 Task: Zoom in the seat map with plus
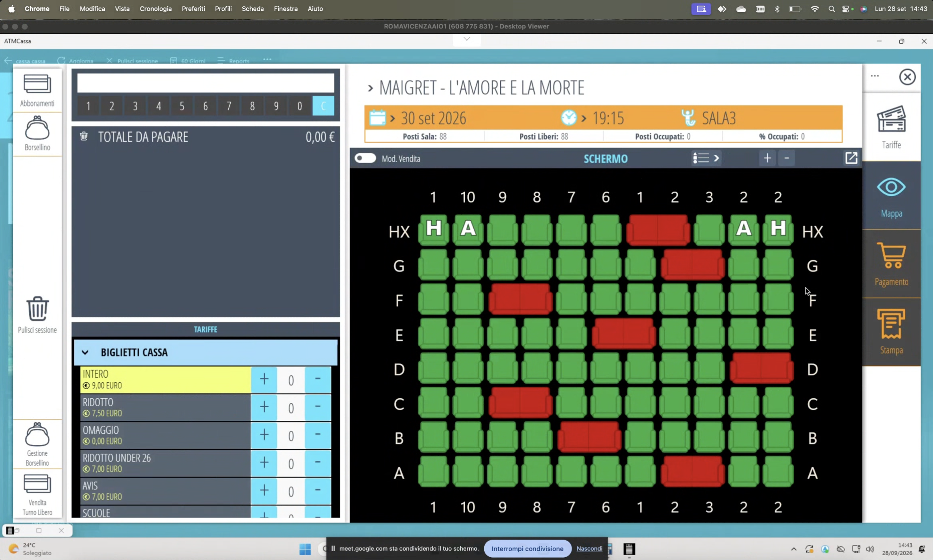(x=767, y=158)
